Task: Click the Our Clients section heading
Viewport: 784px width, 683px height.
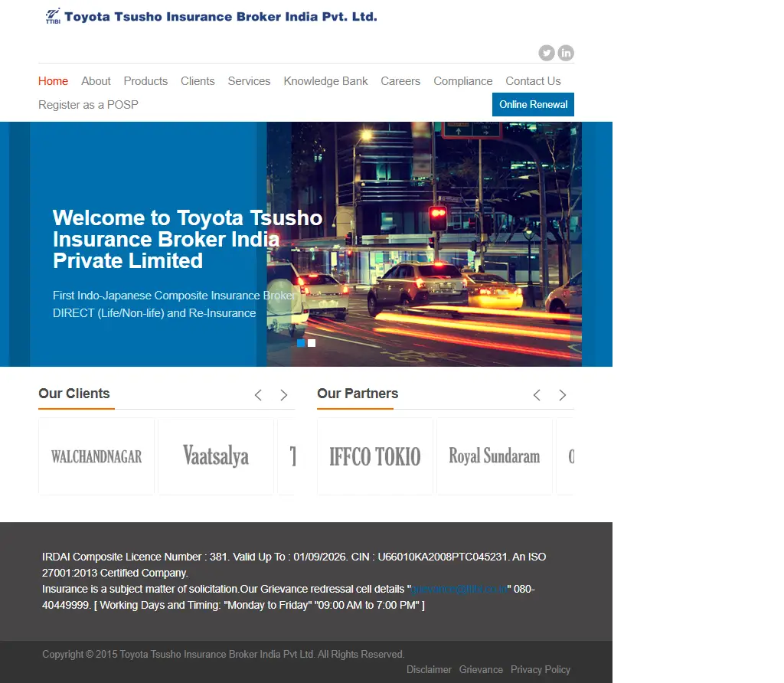Action: coord(74,394)
